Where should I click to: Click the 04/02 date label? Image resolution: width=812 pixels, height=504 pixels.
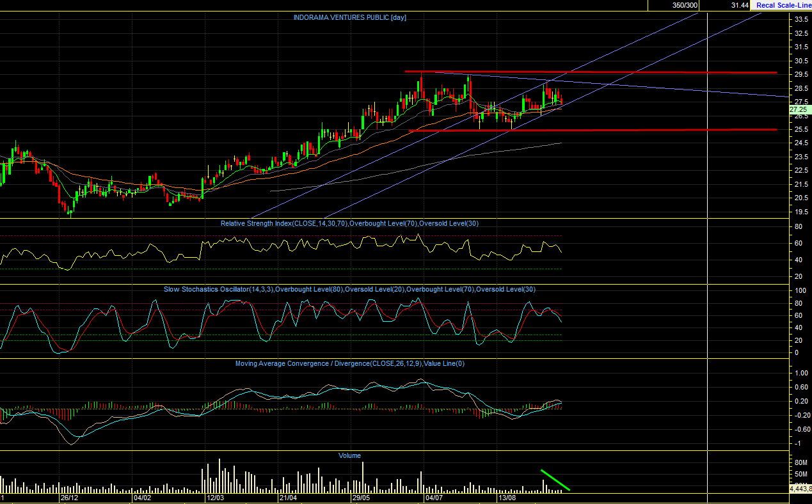coord(142,498)
